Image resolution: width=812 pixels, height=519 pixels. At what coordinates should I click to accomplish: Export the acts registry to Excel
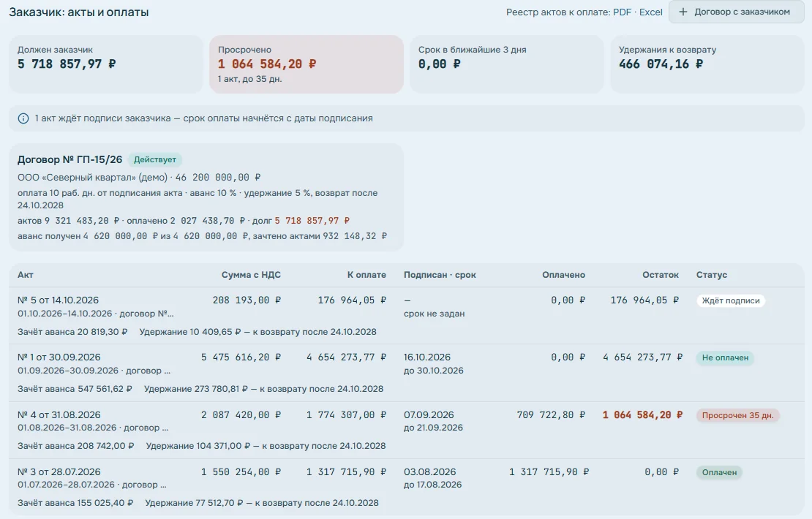click(x=650, y=12)
